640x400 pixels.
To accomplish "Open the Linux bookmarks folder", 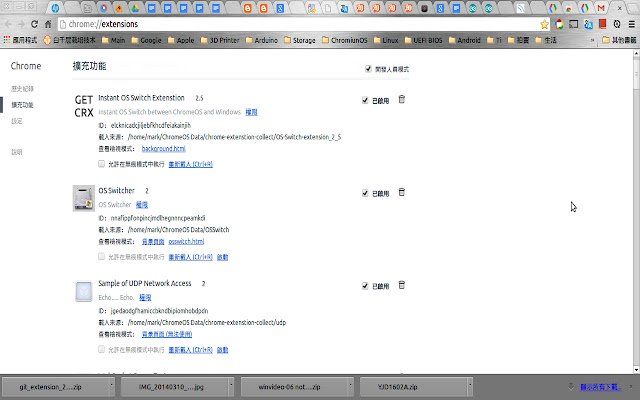I will tap(386, 40).
